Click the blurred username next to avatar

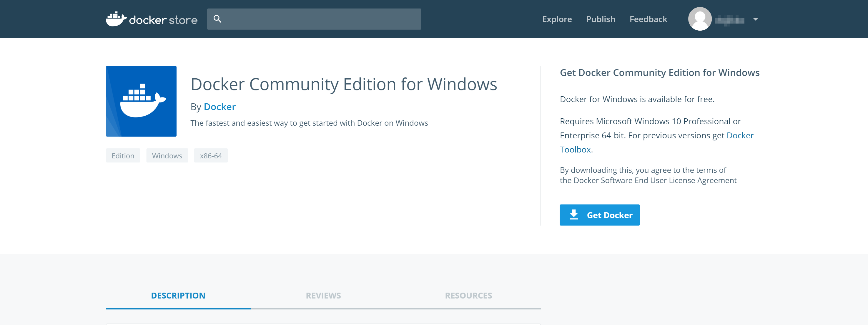click(x=729, y=20)
